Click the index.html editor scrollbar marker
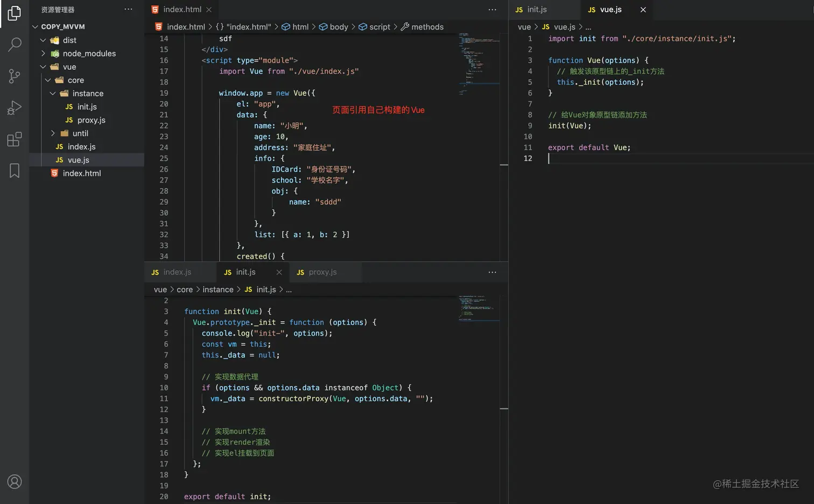The image size is (814, 504). tap(504, 165)
